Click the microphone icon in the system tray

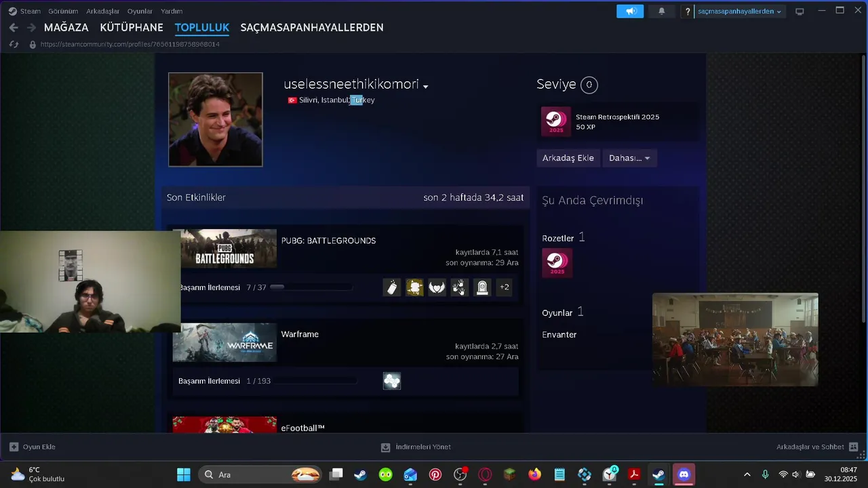[765, 474]
